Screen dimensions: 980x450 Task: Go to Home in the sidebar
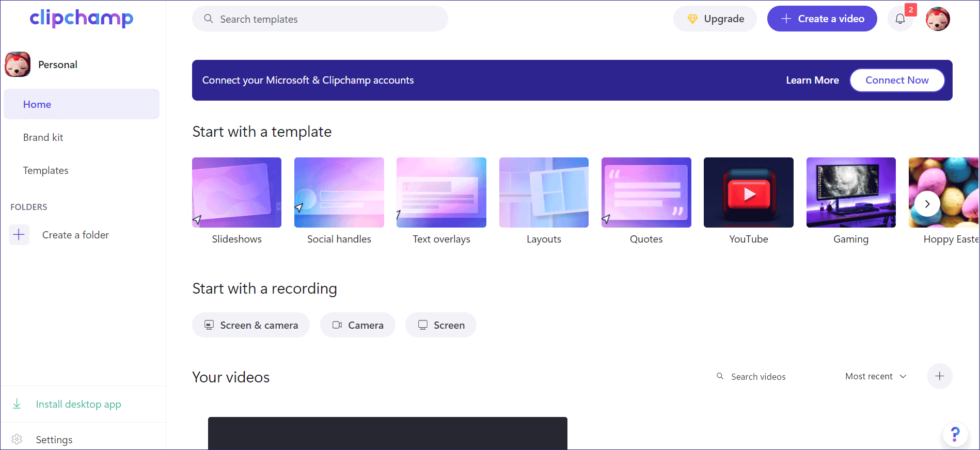82,104
